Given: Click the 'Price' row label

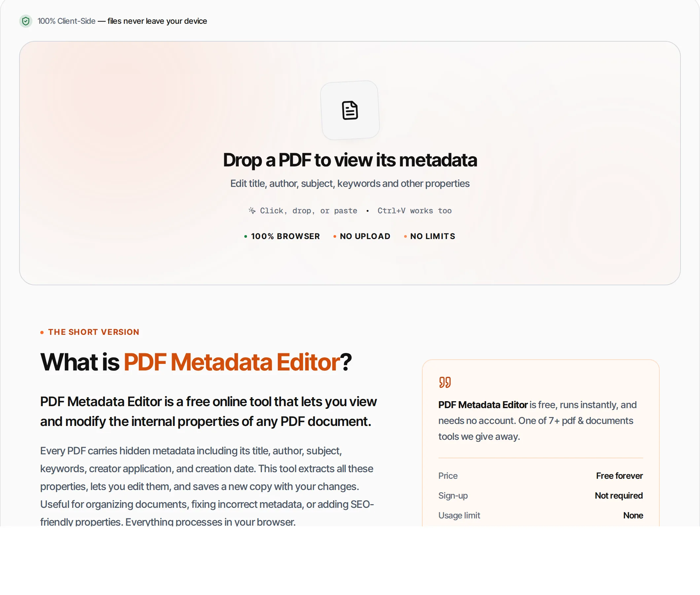Looking at the screenshot, I should pos(448,476).
